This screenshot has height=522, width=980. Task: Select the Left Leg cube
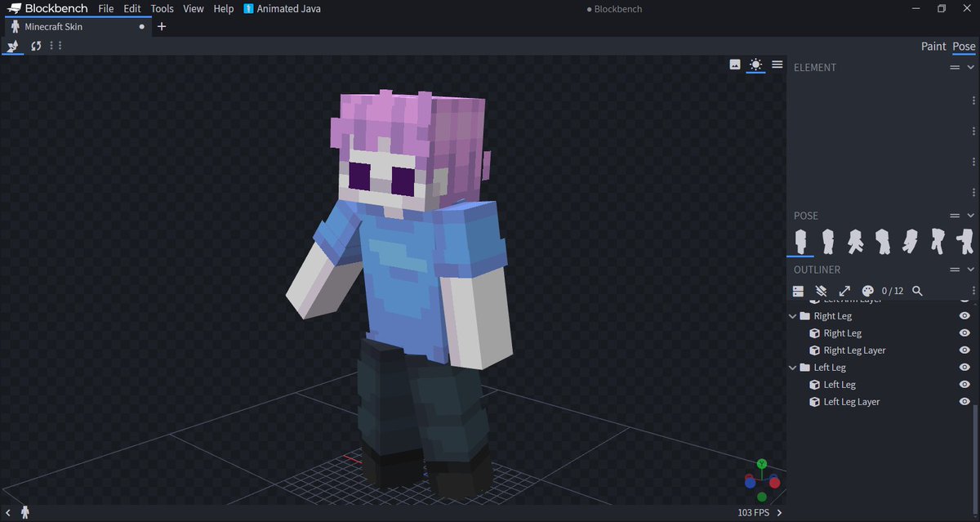pyautogui.click(x=840, y=385)
